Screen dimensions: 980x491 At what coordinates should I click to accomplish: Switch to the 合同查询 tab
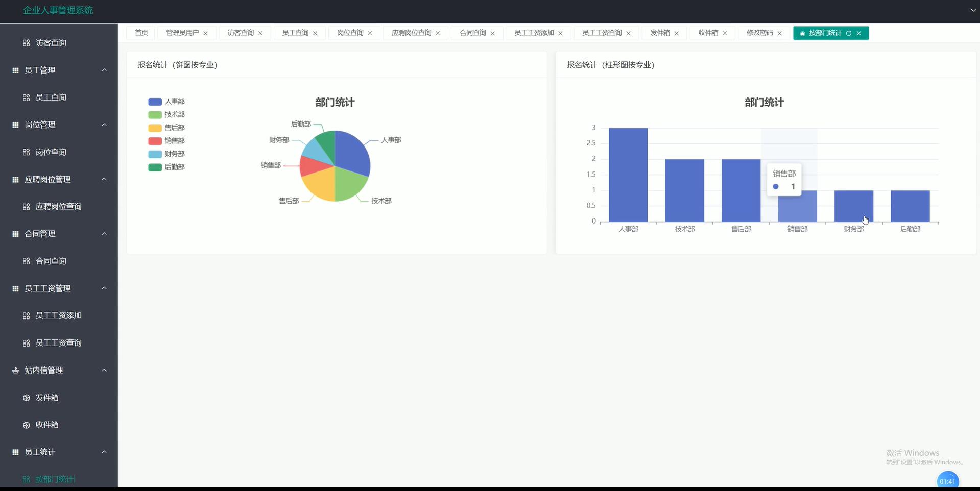click(x=472, y=33)
